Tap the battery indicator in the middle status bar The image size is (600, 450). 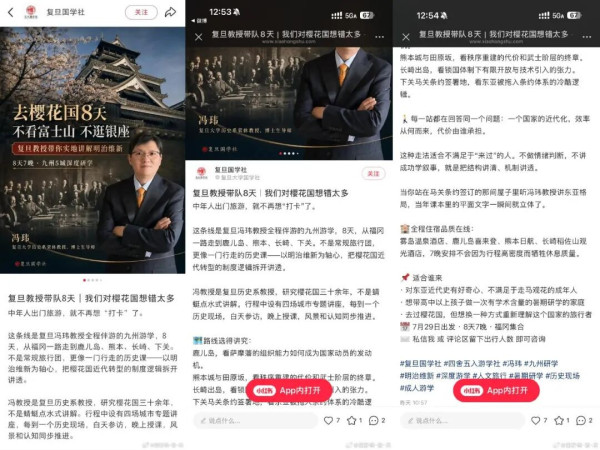[367, 16]
